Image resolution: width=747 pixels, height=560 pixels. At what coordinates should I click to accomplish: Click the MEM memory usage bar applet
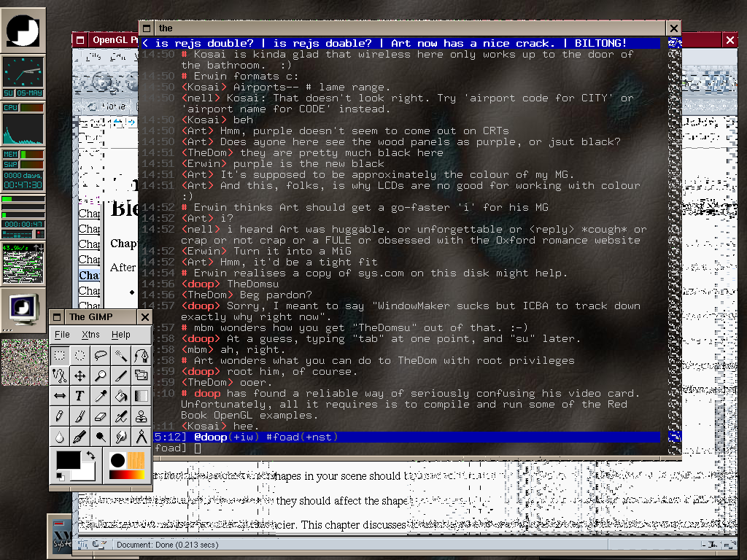(x=23, y=155)
